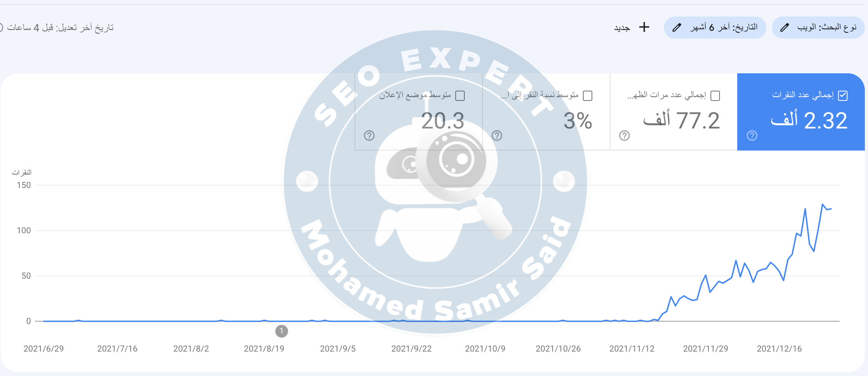This screenshot has width=868, height=376.
Task: Open the help icon in the average CTR card
Action: click(497, 136)
